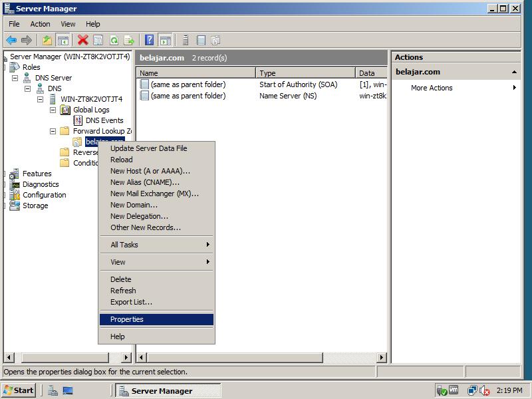
Task: Choose New Domain from context menu
Action: tap(156, 205)
